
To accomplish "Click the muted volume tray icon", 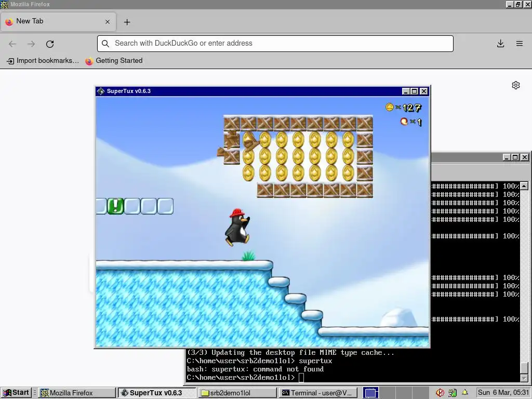I will click(x=440, y=393).
